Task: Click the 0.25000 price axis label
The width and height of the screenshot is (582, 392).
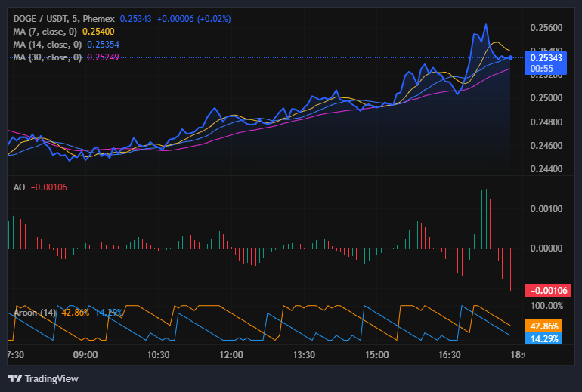Action: click(x=546, y=98)
